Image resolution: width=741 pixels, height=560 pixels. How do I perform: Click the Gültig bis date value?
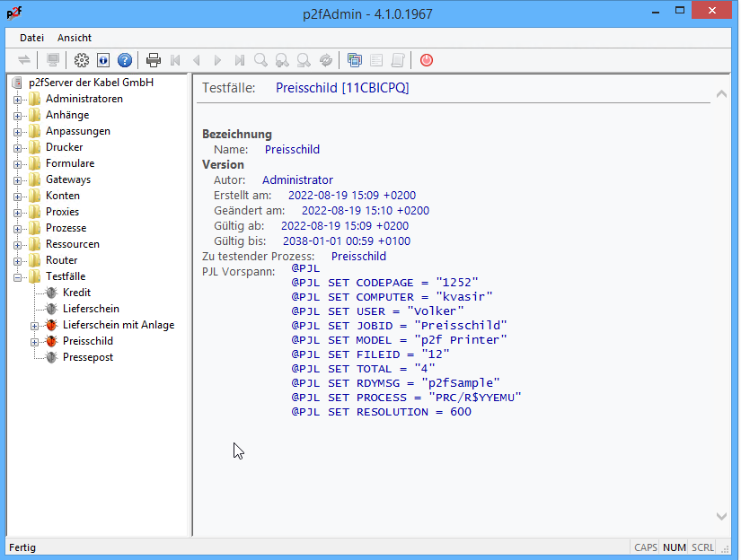[347, 241]
